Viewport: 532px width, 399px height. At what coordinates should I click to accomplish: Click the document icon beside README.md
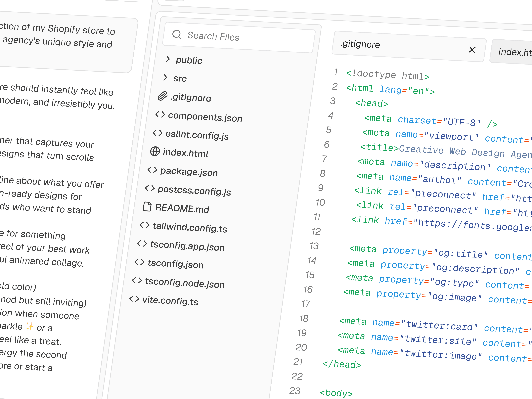[x=147, y=207]
